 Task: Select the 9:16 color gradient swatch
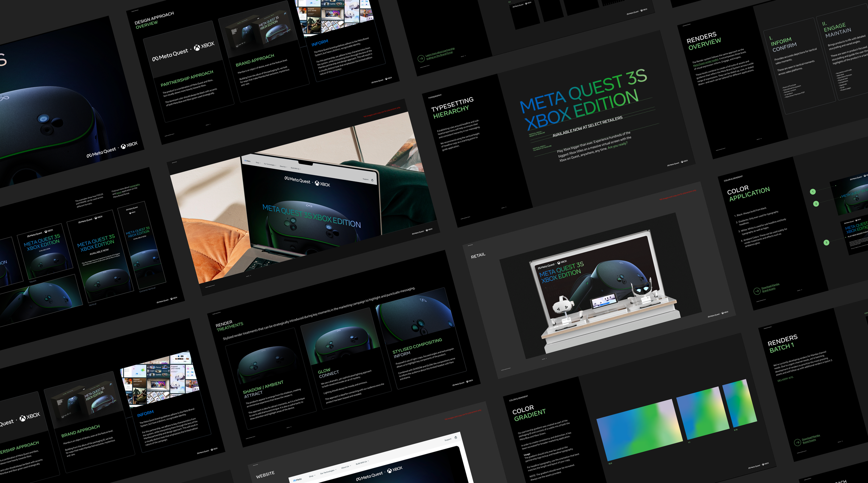click(740, 403)
